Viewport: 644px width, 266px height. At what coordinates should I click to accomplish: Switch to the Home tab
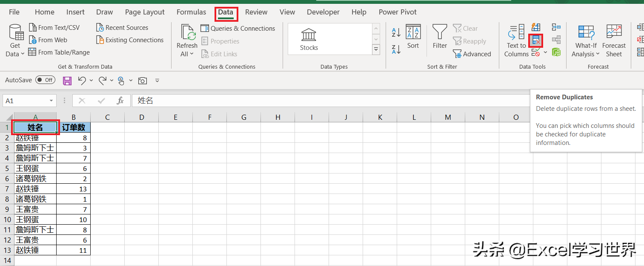tap(45, 12)
